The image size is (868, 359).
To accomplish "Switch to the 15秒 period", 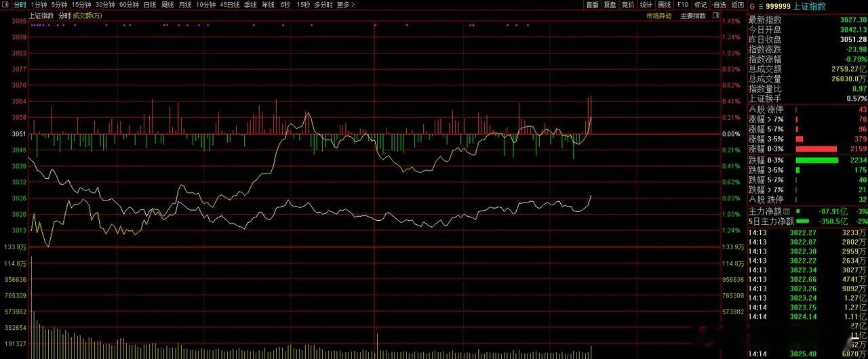I will [303, 5].
